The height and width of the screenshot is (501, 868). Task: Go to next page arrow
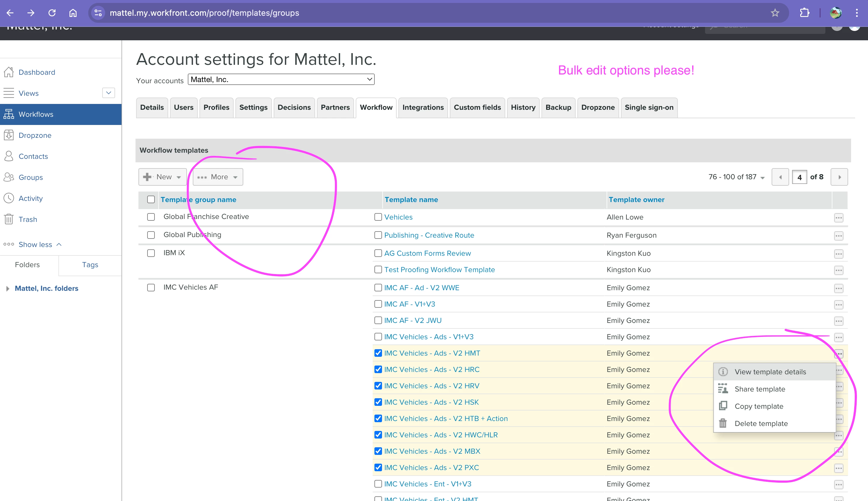click(839, 177)
